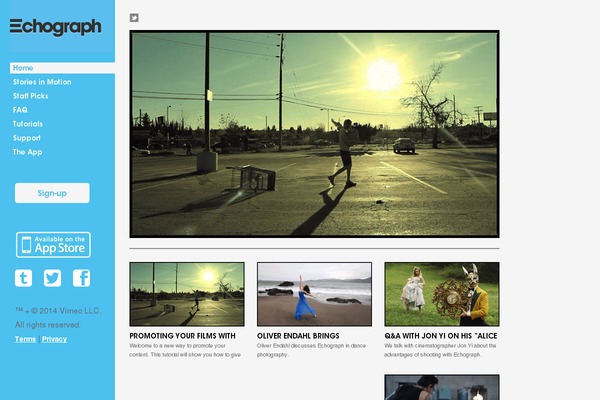This screenshot has height=400, width=600.
Task: Click the Echograph logo
Action: 55,27
